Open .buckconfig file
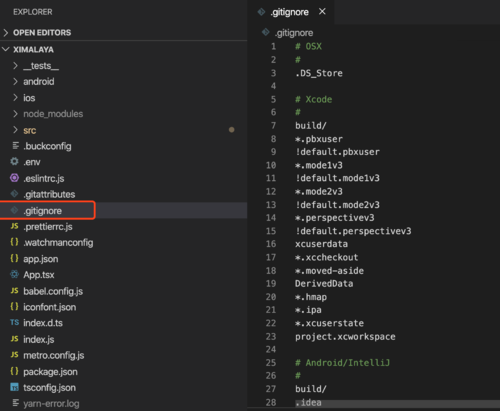Screen dimensions: 500x411 point(47,146)
